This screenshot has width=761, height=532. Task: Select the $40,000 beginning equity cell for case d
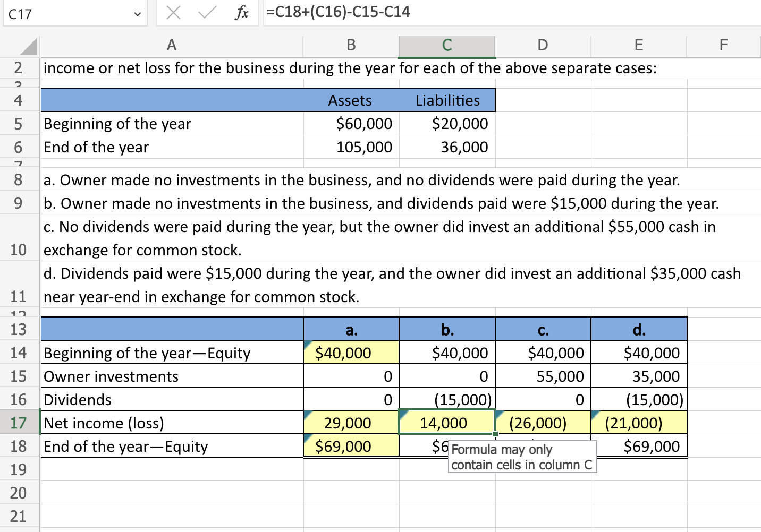tap(639, 353)
